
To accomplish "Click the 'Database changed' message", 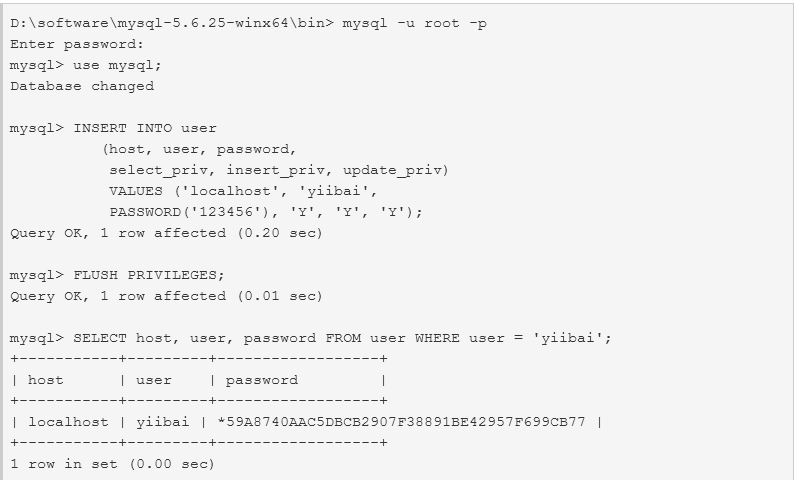I will (82, 86).
